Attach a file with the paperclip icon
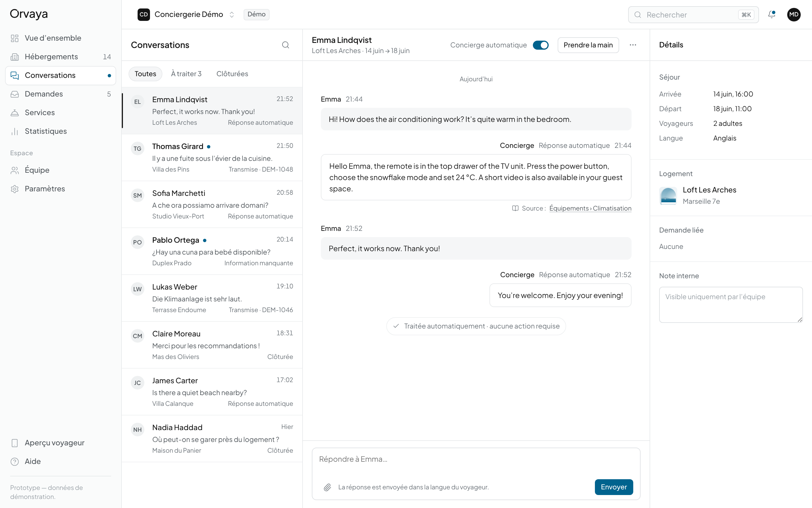The width and height of the screenshot is (812, 508). [327, 487]
